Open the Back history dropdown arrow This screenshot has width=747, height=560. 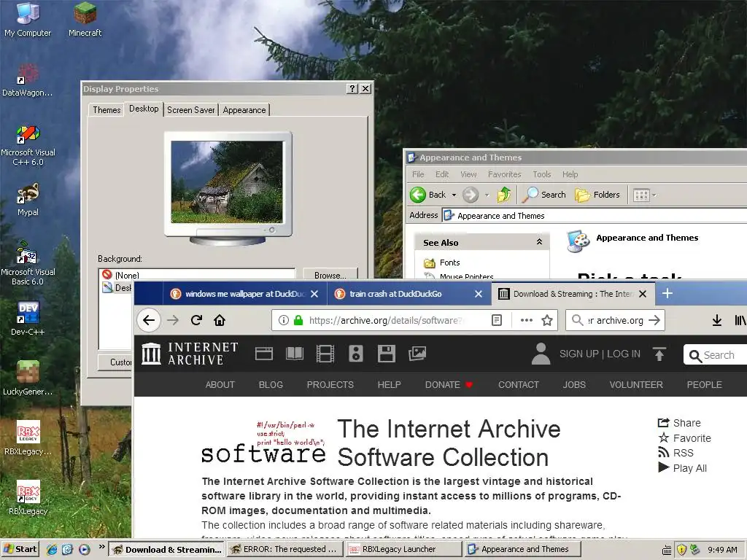click(454, 195)
